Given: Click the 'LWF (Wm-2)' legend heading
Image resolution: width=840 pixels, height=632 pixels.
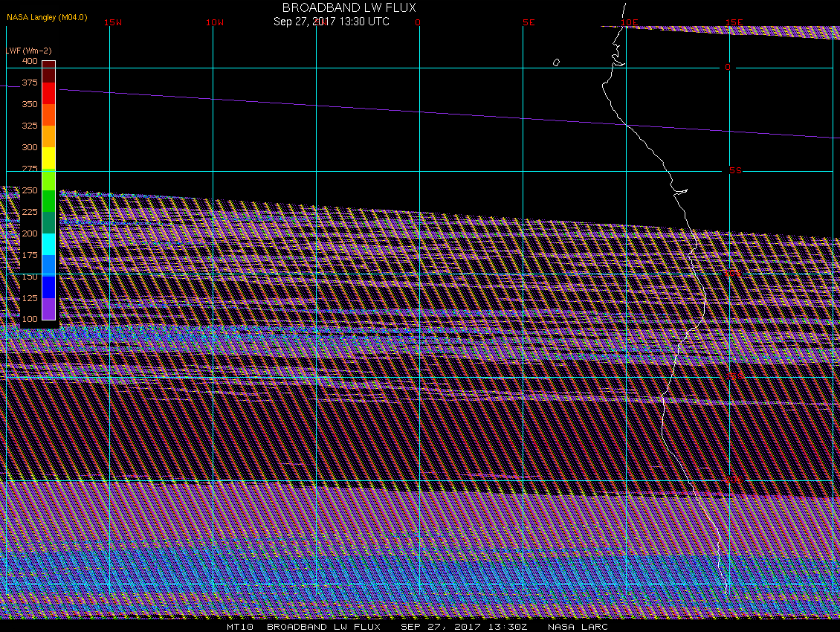Looking at the screenshot, I should click(x=28, y=51).
